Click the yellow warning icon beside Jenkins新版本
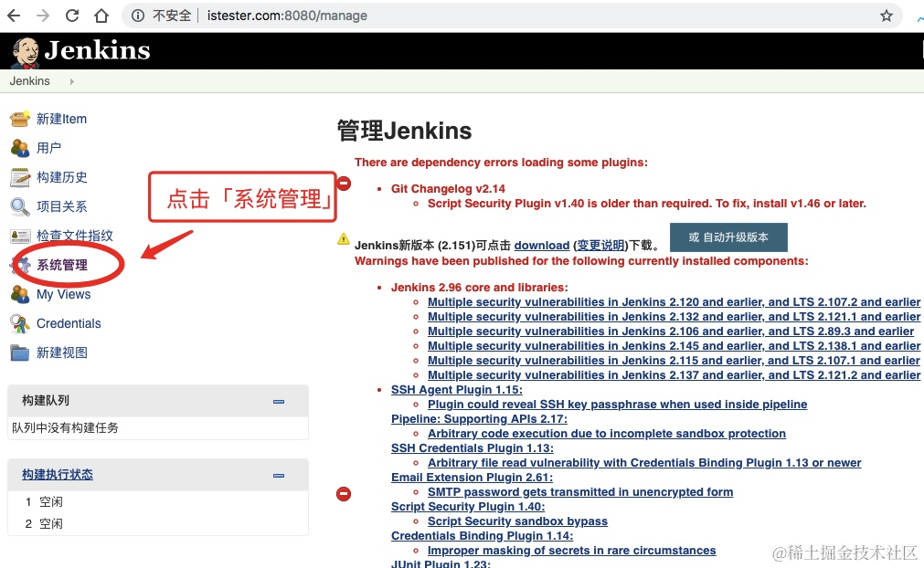Viewport: 924px width, 568px height. [343, 239]
